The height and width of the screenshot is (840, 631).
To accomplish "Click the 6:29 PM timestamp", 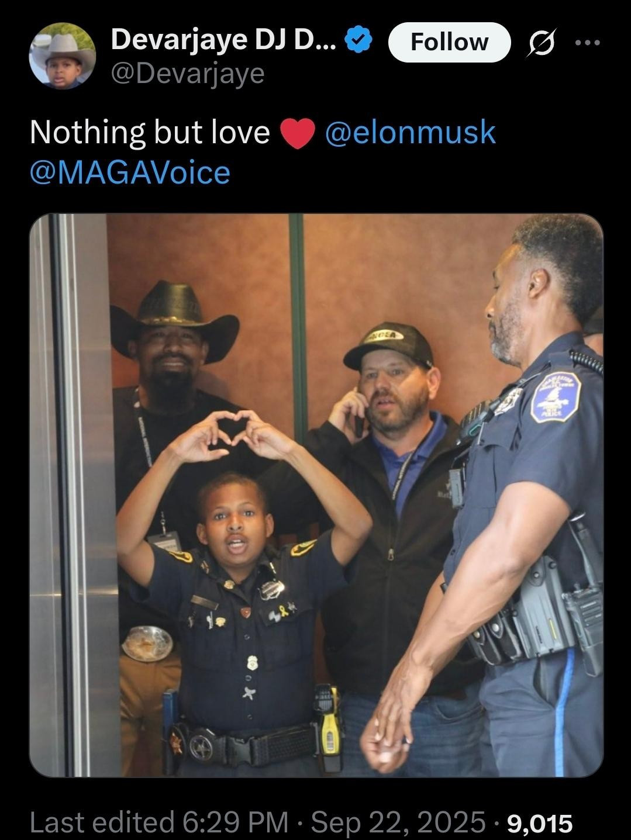I will click(236, 821).
